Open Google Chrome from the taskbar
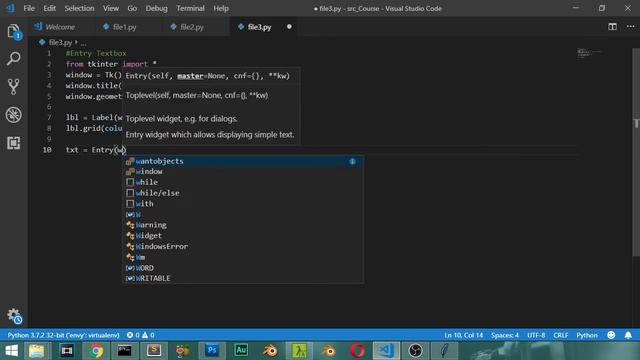The height and width of the screenshot is (360, 640). coord(96,351)
